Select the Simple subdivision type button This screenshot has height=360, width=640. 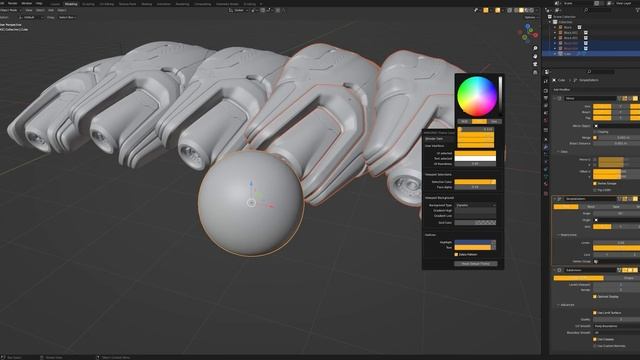[622, 278]
